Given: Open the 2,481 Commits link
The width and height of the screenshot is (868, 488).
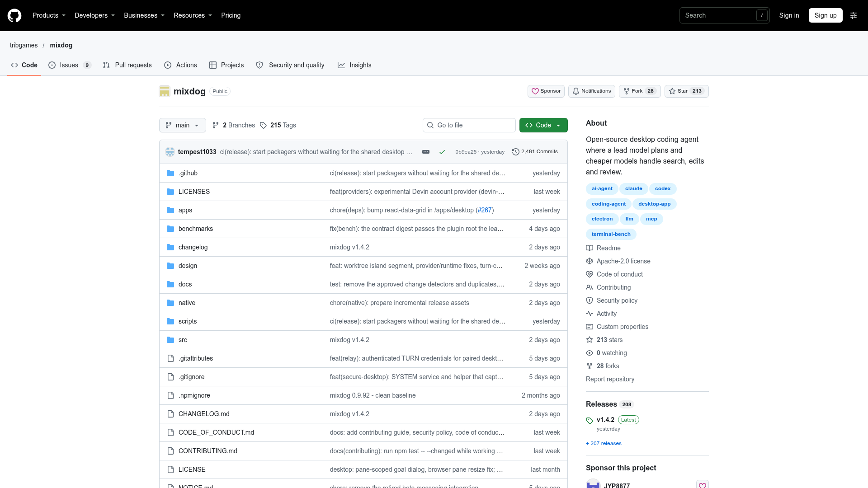Looking at the screenshot, I should coord(535,152).
